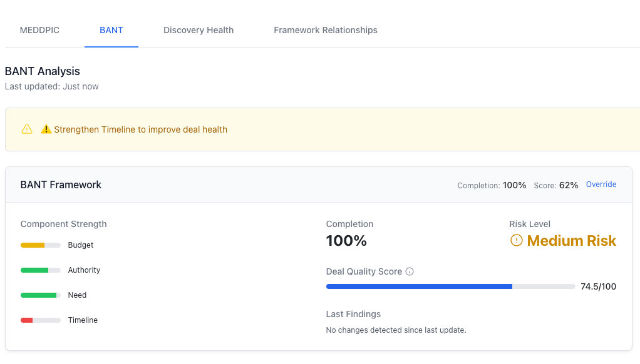Click the Strengthen Timeline alert message

[140, 129]
